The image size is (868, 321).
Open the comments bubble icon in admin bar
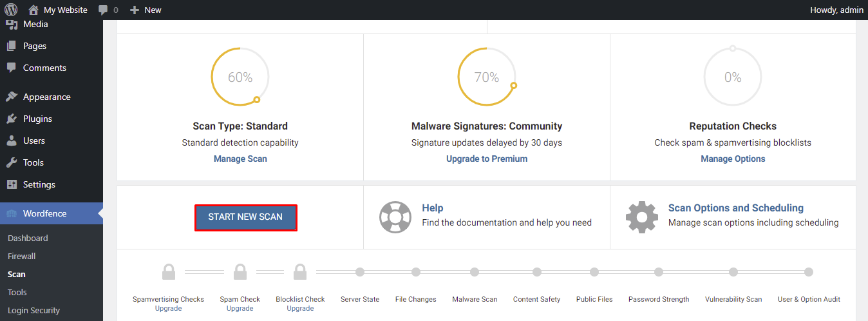(x=103, y=10)
